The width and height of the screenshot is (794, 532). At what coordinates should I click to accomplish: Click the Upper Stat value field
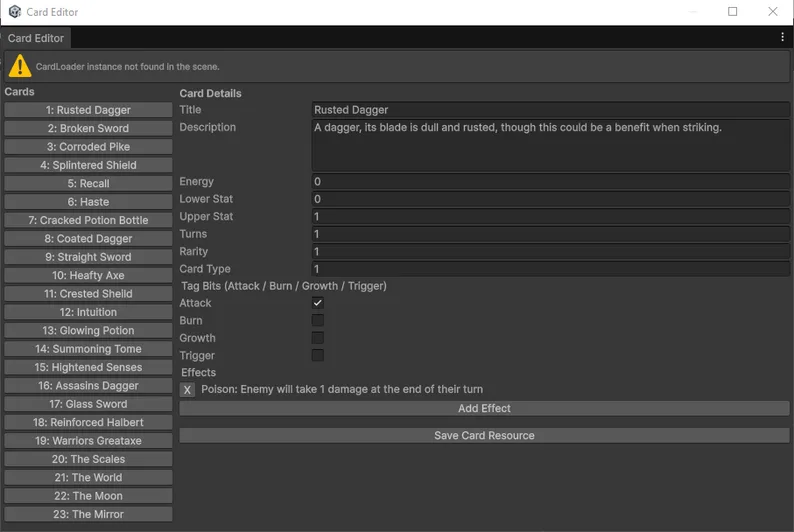point(550,217)
